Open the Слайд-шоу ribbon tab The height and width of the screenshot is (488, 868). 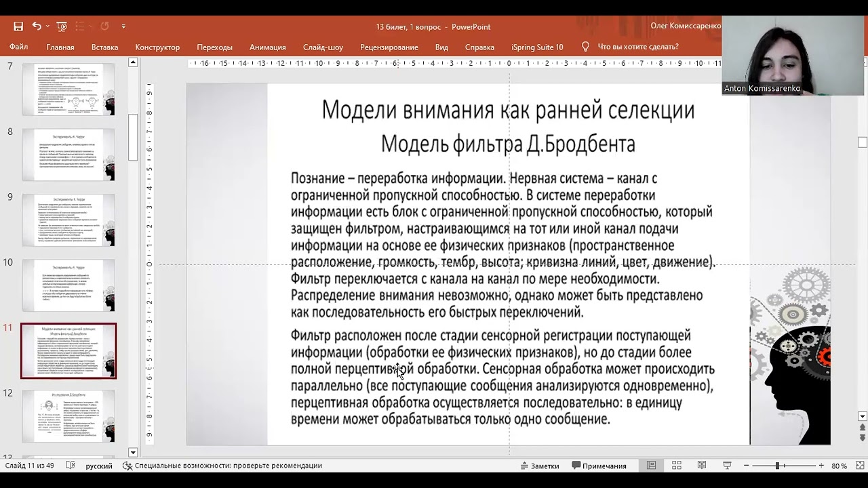[x=323, y=47]
